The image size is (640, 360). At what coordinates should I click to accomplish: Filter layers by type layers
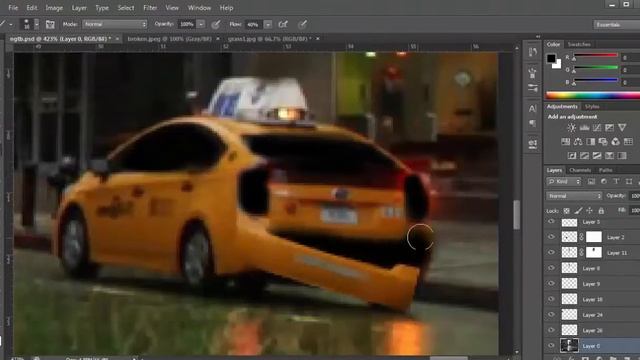pyautogui.click(x=616, y=181)
